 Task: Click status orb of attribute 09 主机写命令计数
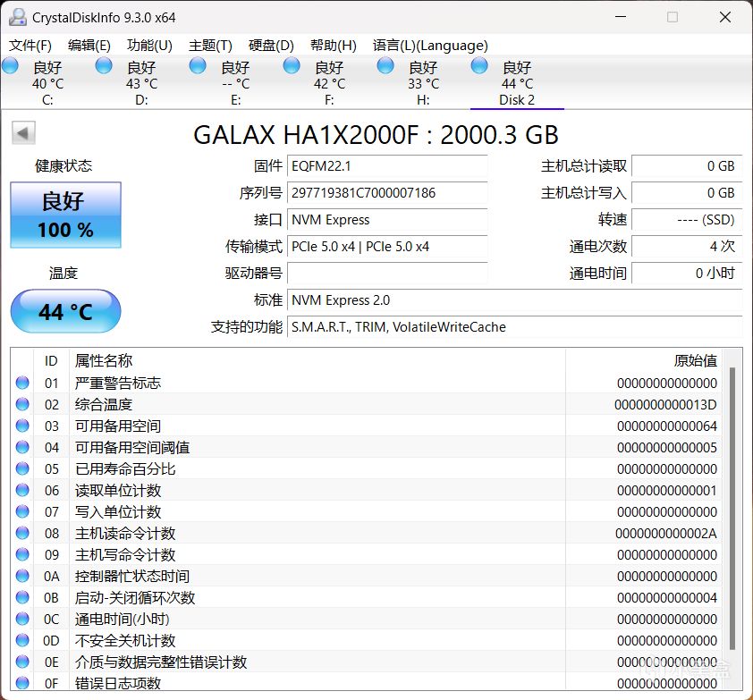[22, 554]
